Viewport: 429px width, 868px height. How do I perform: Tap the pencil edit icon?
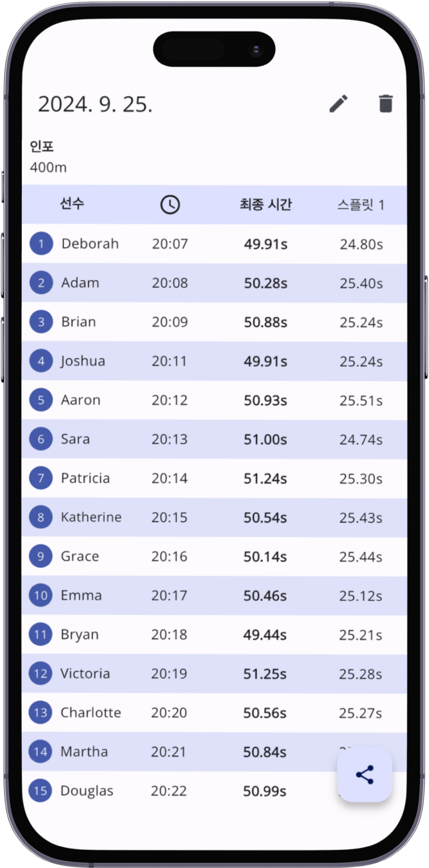(339, 104)
